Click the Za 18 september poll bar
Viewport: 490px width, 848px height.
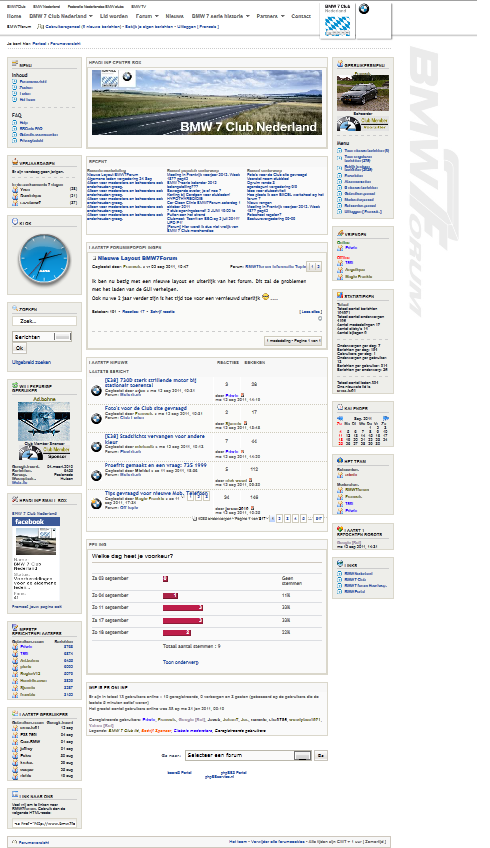[x=177, y=632]
